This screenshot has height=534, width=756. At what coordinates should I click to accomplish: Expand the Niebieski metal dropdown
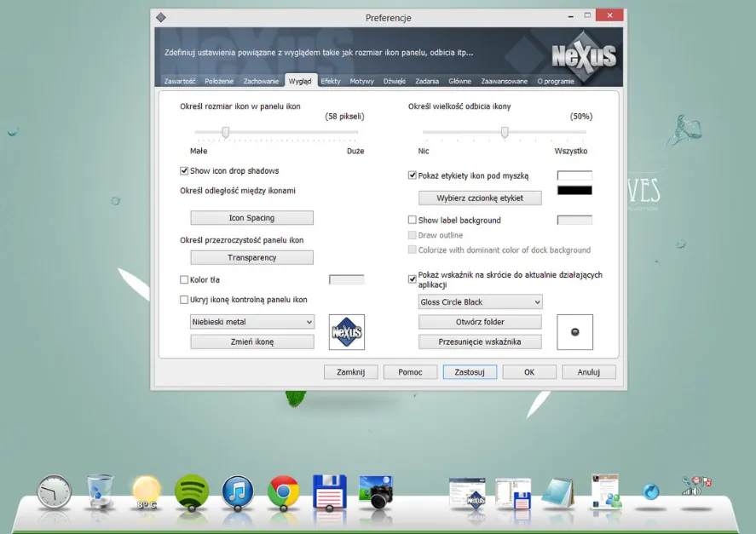click(x=252, y=322)
